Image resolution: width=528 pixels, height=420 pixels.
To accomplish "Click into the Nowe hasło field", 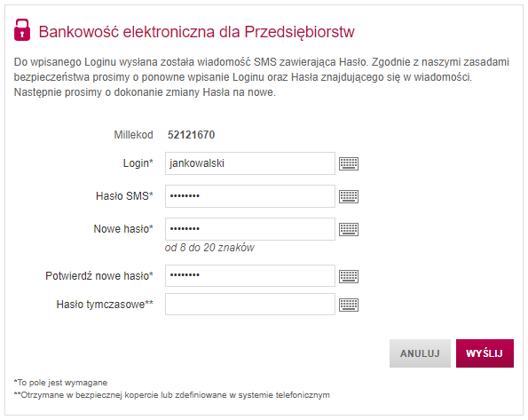I will click(250, 229).
